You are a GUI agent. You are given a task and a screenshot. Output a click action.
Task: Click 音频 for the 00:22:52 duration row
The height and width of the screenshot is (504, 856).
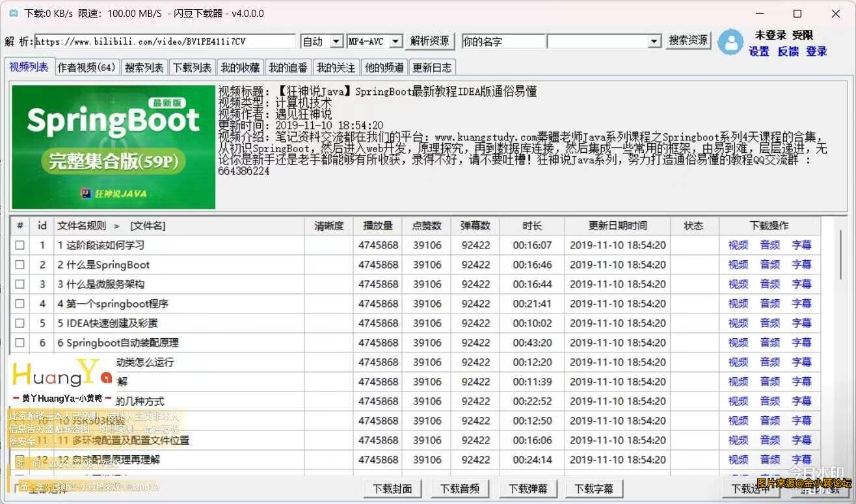pyautogui.click(x=770, y=401)
